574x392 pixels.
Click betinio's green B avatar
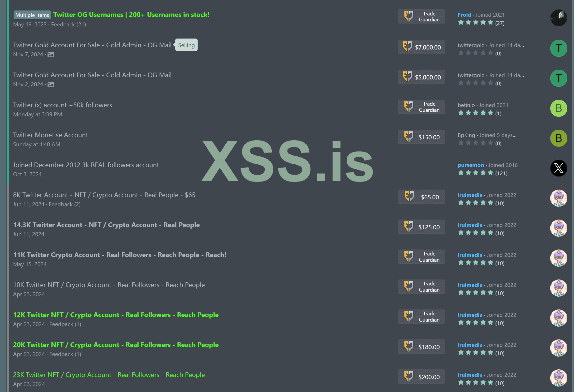tap(558, 108)
